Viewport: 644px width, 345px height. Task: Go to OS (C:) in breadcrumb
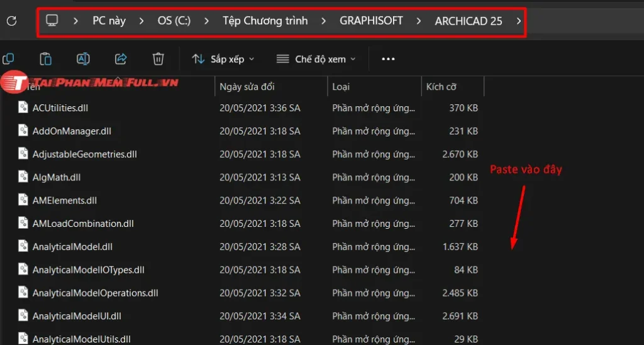coord(174,21)
